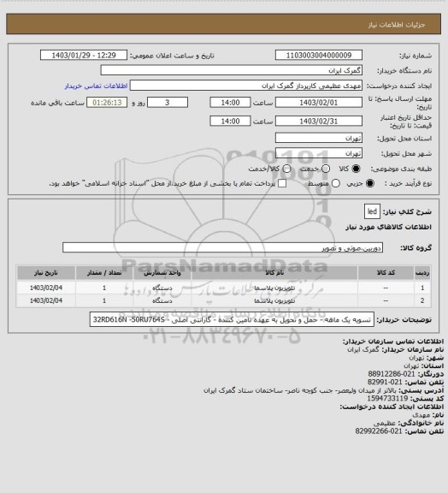Click the remaining days field showing 3
448x493 pixels.
[168, 103]
